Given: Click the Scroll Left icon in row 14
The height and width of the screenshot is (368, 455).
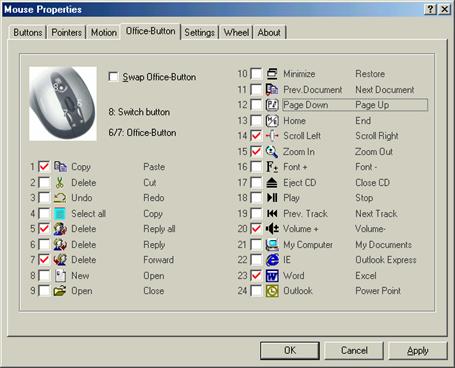Looking at the screenshot, I should pyautogui.click(x=272, y=136).
